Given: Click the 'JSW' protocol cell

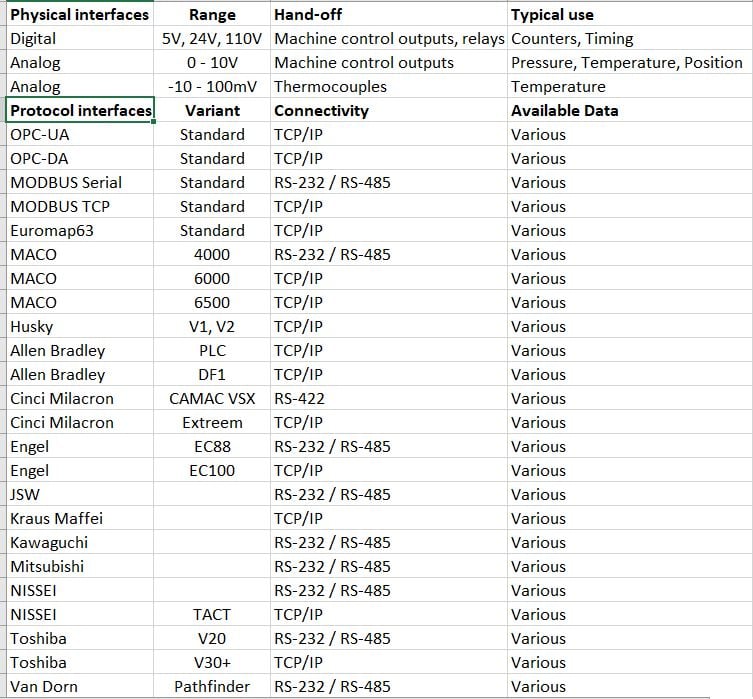Looking at the screenshot, I should pyautogui.click(x=80, y=494).
